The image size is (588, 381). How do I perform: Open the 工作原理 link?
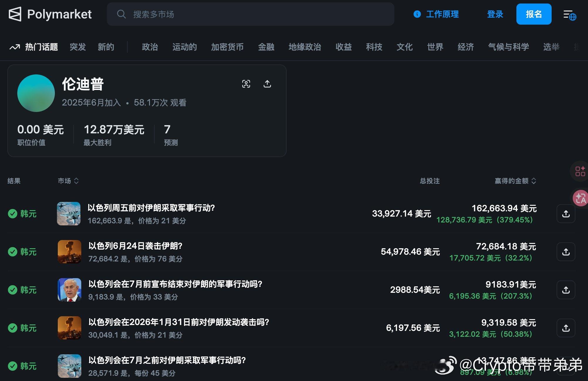[442, 14]
